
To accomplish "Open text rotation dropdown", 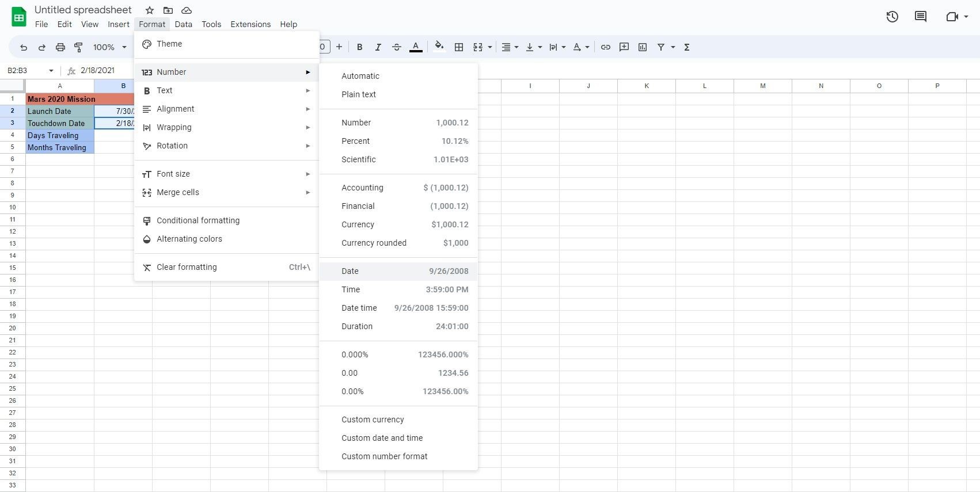I will tap(581, 47).
